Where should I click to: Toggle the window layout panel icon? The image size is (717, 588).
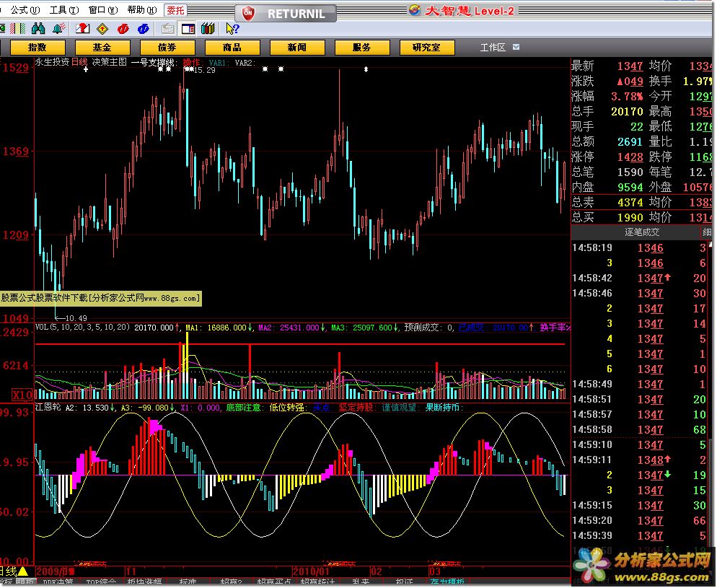pyautogui.click(x=188, y=29)
